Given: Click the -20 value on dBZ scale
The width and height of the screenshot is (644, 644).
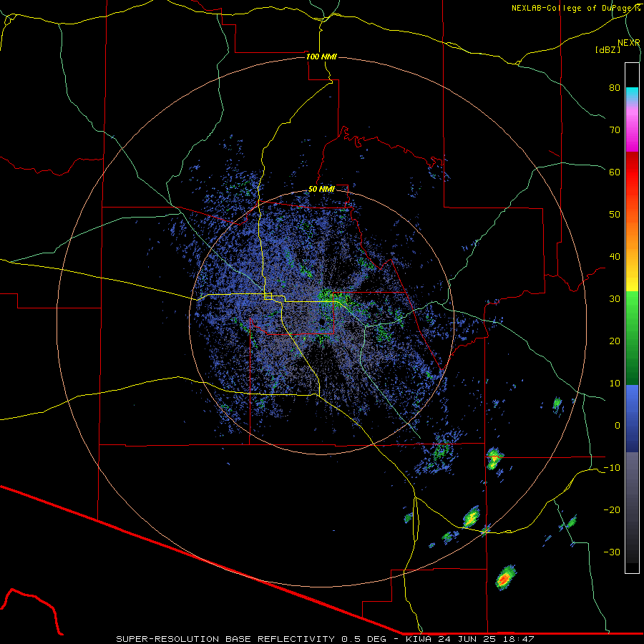Looking at the screenshot, I should 612,510.
